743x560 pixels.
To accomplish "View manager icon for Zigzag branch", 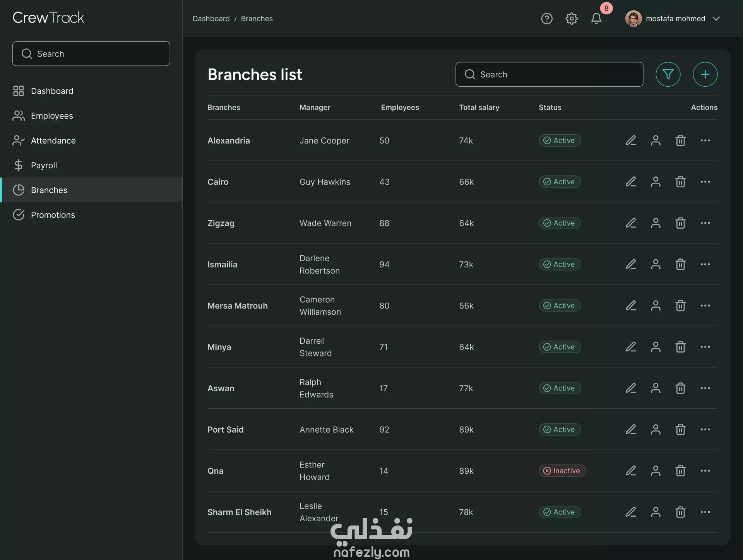I will click(x=656, y=223).
